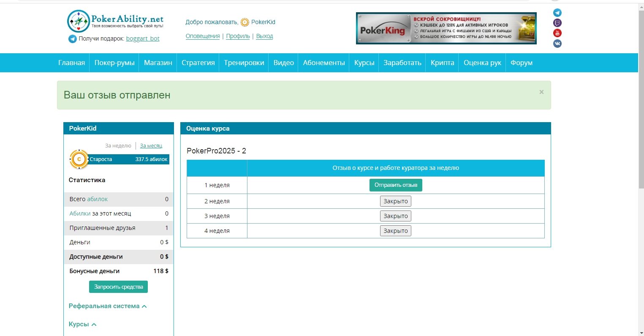This screenshot has width=644, height=336.
Task: Click the Приглашенные друзья row
Action: 119,228
